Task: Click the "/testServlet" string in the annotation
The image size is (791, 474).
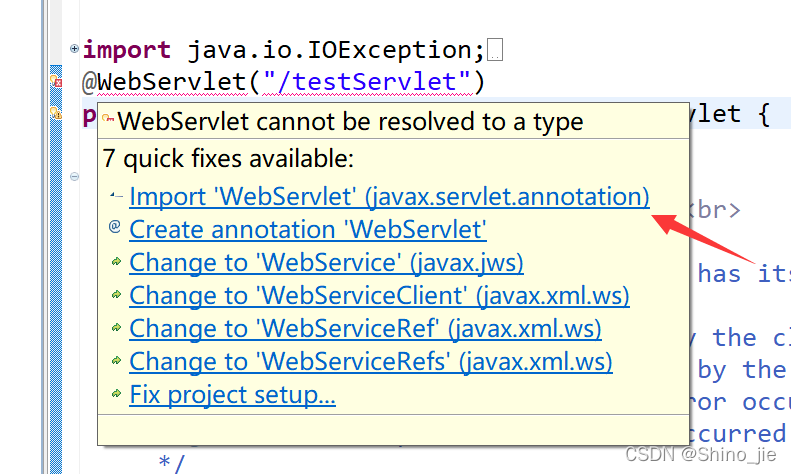Action: tap(369, 81)
